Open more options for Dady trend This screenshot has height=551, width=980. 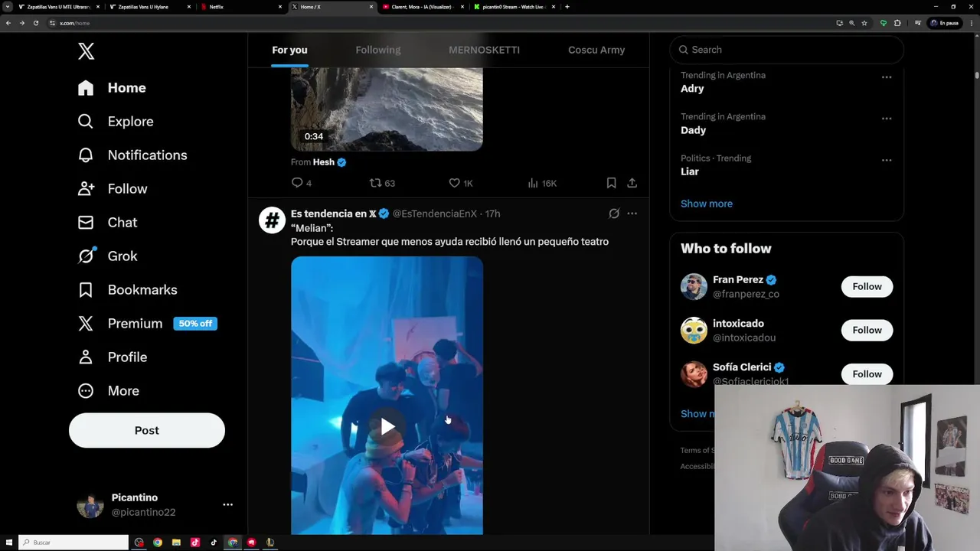(x=887, y=119)
